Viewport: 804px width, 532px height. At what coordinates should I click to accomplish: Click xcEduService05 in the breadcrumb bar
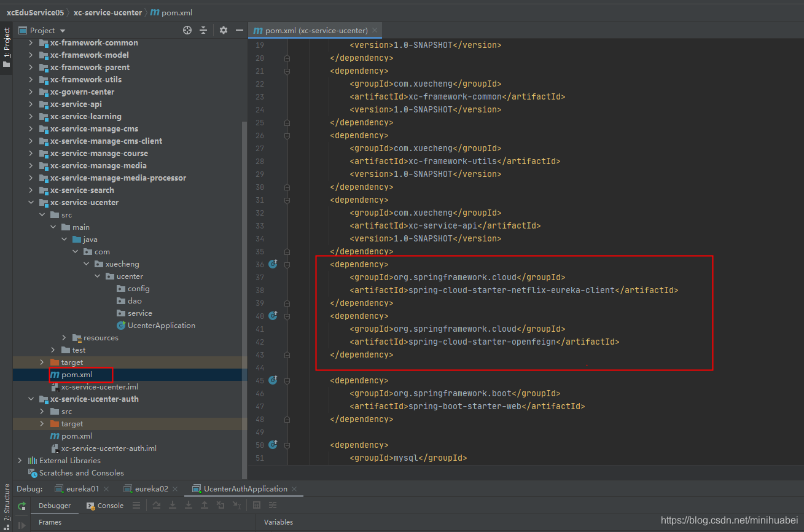(x=35, y=12)
